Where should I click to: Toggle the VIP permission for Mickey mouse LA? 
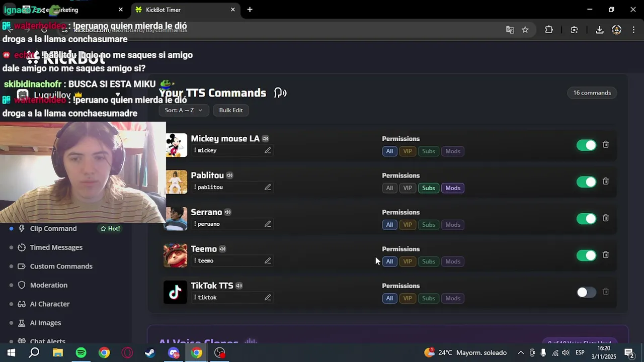[408, 151]
